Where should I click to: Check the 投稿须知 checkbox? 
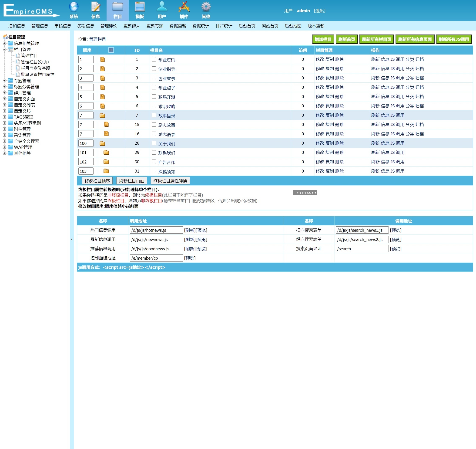pos(154,171)
